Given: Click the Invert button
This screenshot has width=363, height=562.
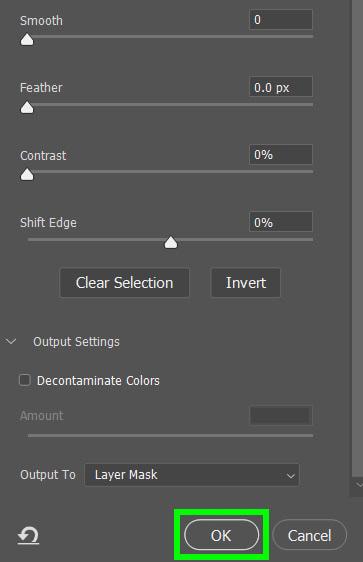Looking at the screenshot, I should (246, 283).
